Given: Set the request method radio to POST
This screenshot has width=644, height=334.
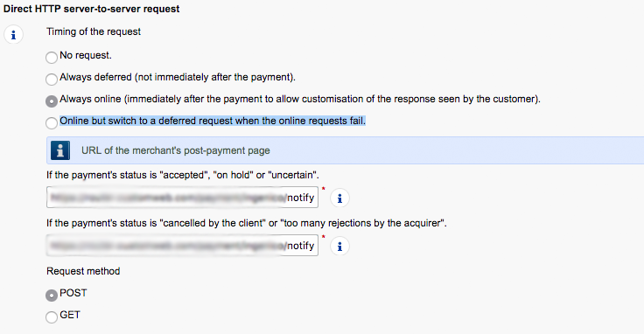Looking at the screenshot, I should tap(52, 295).
